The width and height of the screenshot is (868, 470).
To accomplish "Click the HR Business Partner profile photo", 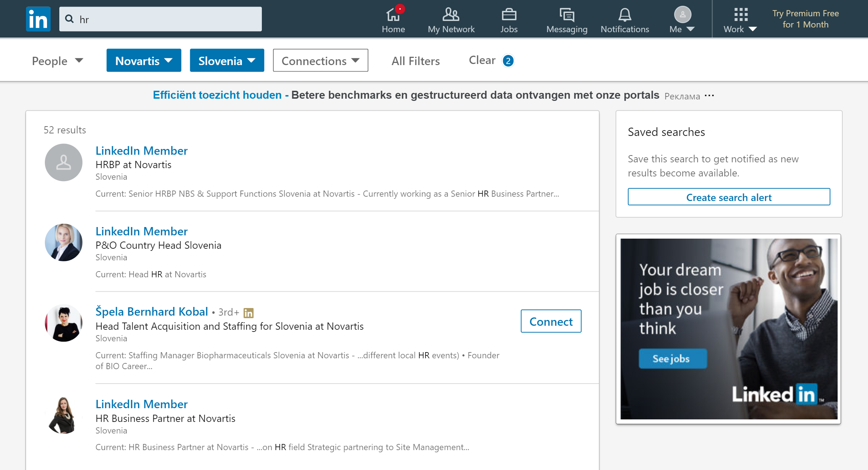I will tap(64, 415).
